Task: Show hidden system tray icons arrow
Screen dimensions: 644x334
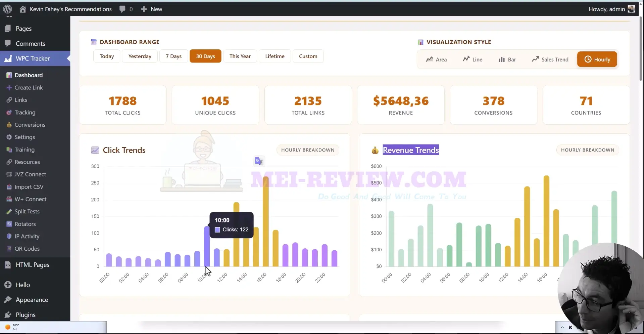Action: (x=562, y=327)
